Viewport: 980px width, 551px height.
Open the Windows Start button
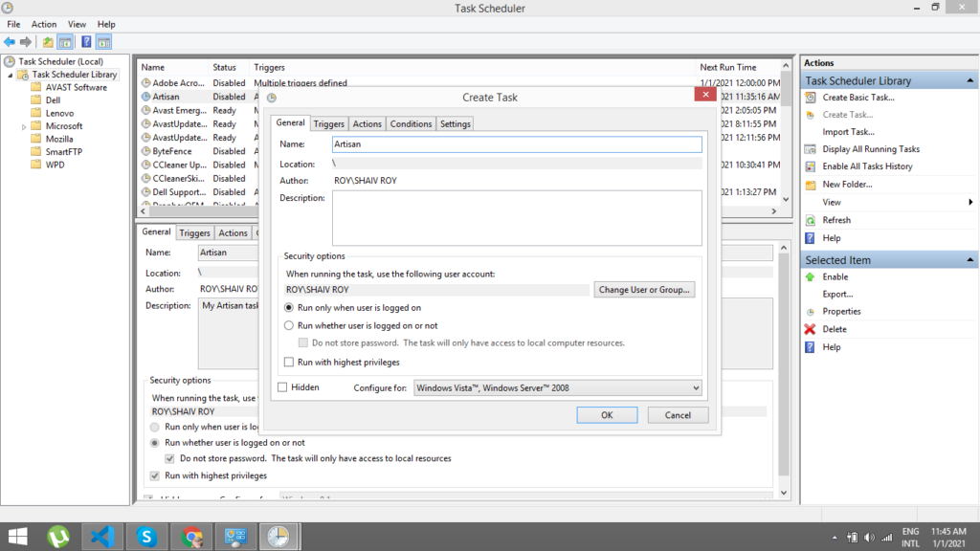click(17, 537)
